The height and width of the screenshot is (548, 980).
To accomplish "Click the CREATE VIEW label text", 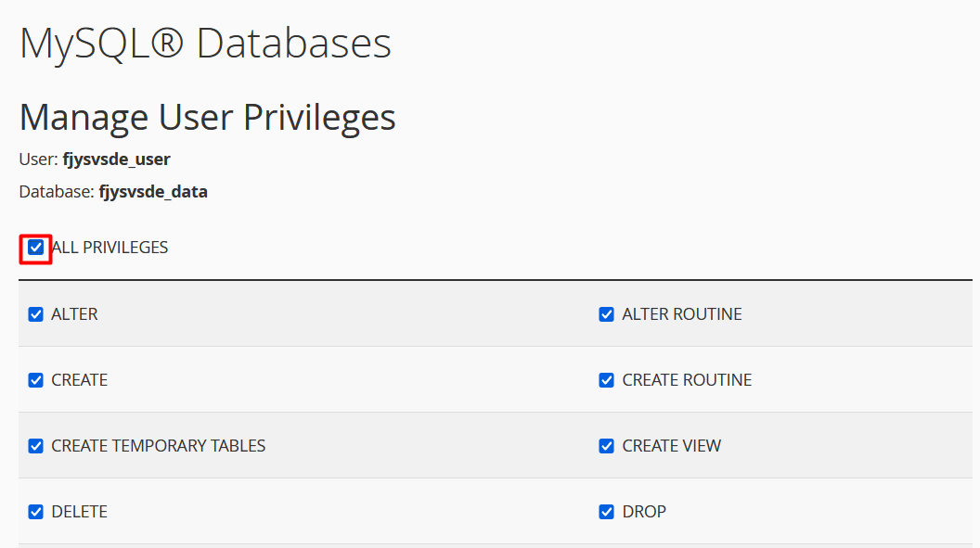I will point(671,446).
